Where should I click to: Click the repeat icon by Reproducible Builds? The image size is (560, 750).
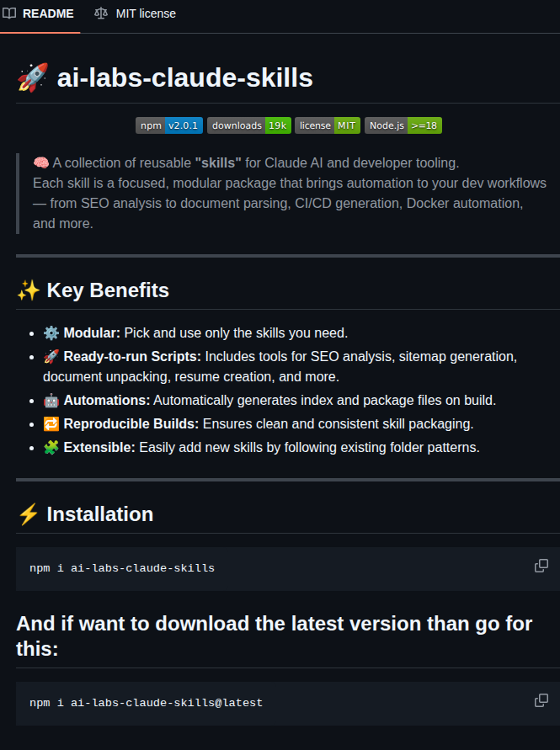[51, 423]
